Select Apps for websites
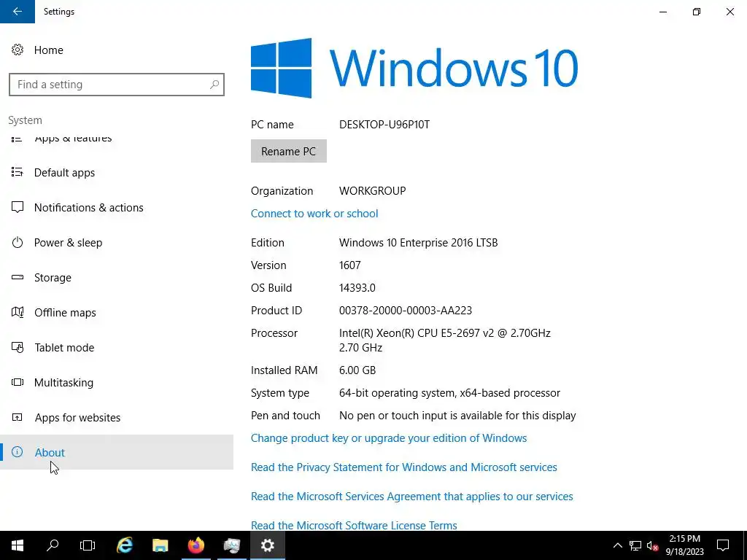747x560 pixels. click(x=117, y=418)
